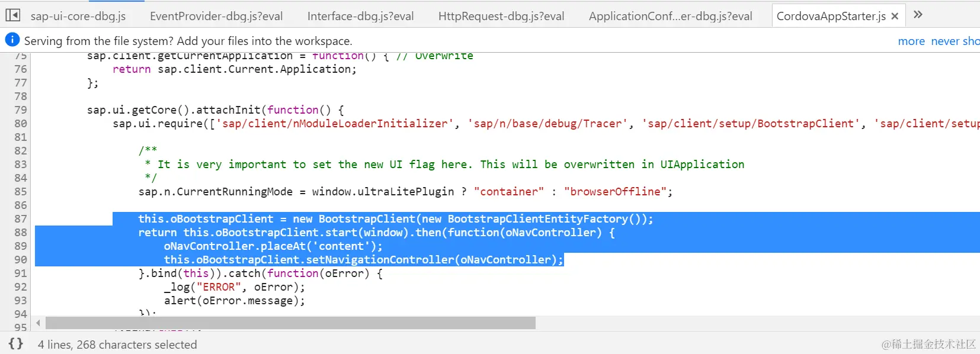Click 'sap/client/setup/BootstrapClient' string

point(751,123)
